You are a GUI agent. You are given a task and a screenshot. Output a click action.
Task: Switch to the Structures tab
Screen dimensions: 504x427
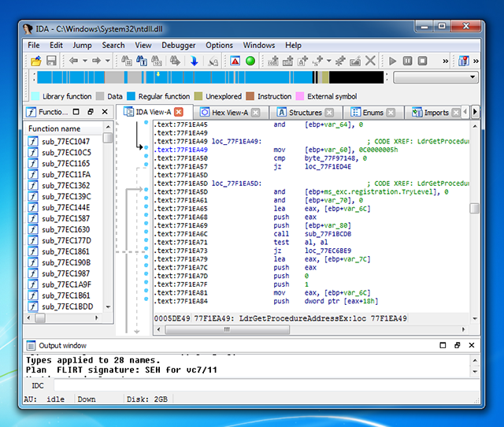[305, 113]
